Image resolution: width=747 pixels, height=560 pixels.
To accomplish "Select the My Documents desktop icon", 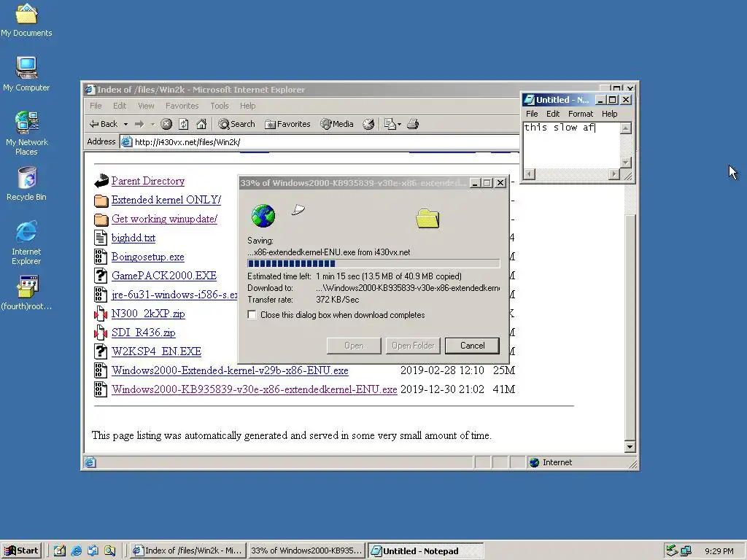I will (26, 21).
